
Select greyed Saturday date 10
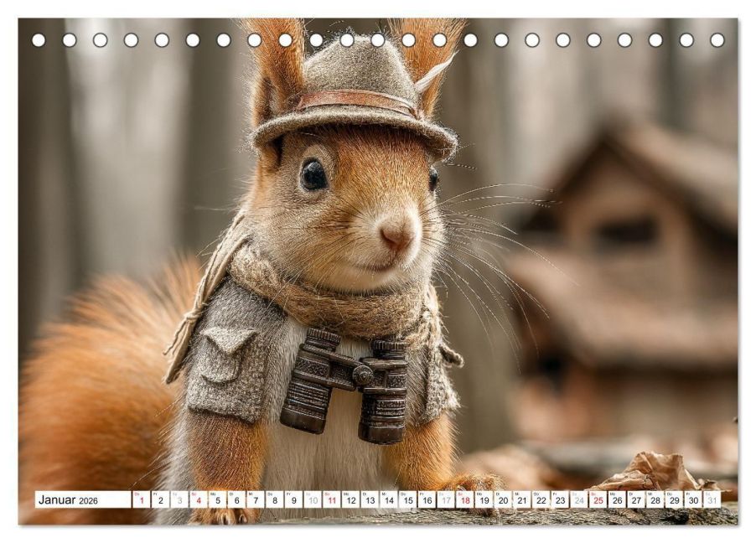point(313,499)
